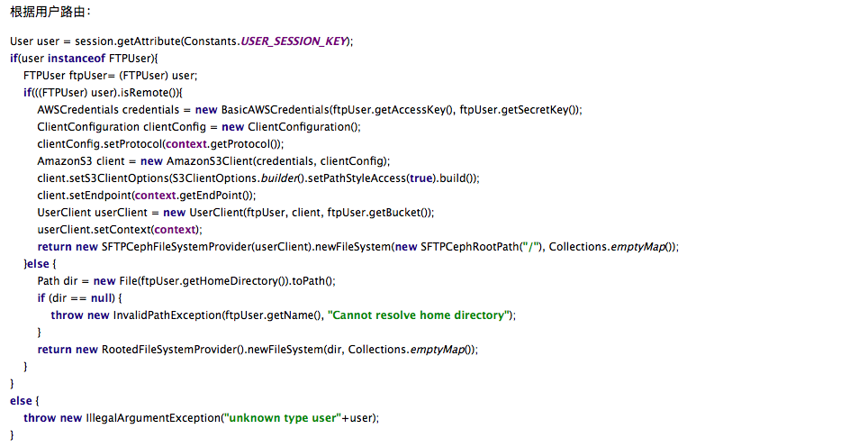Click BasicAWSCredentials in the credentials line
The height and width of the screenshot is (447, 868).
click(275, 110)
